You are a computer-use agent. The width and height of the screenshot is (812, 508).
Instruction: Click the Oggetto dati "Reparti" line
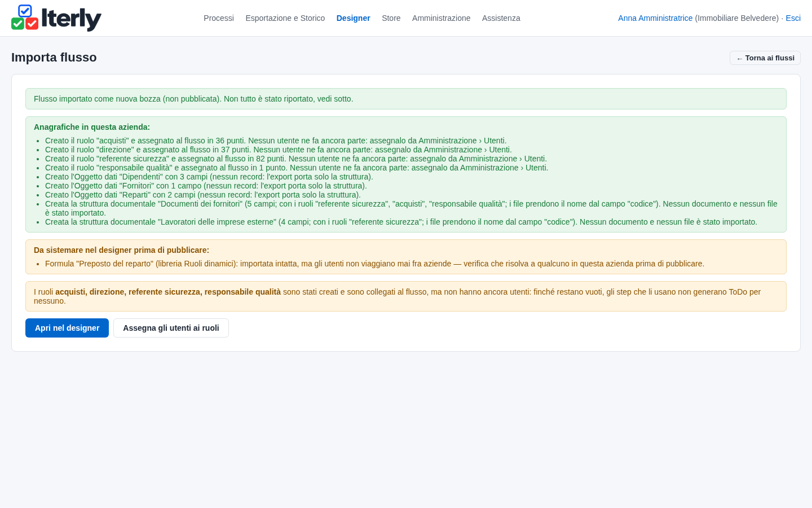coord(203,195)
